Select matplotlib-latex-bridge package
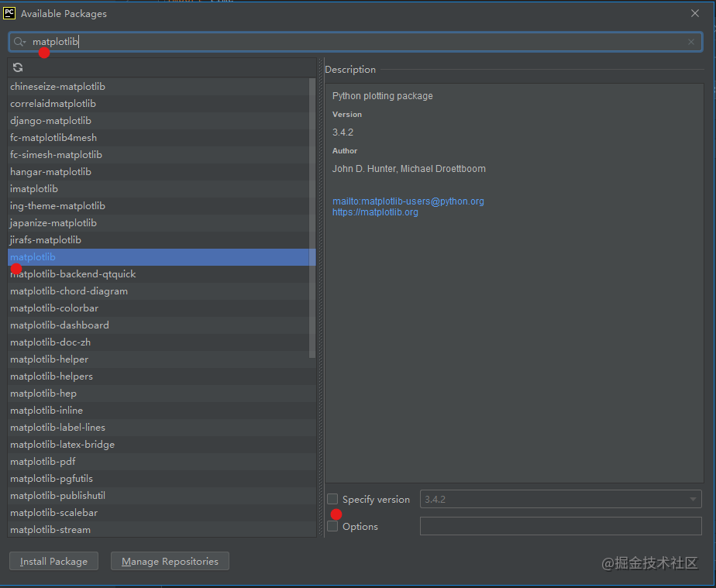The width and height of the screenshot is (716, 588). pyautogui.click(x=162, y=444)
